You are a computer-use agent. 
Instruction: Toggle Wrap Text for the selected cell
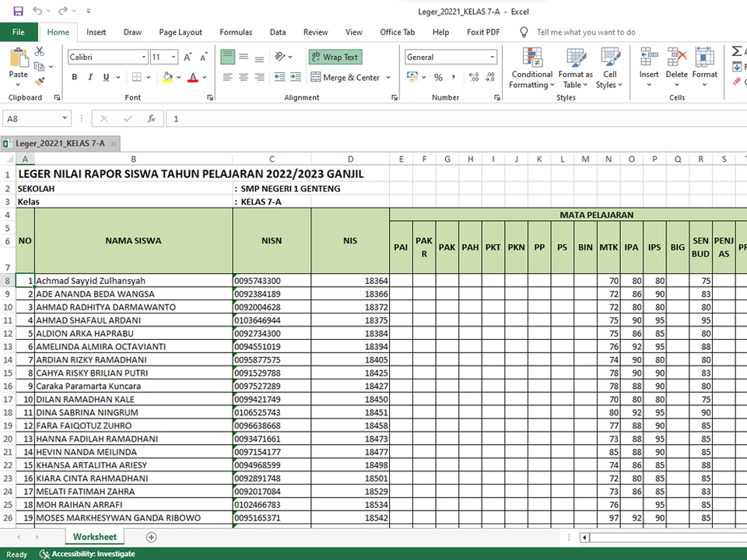(335, 56)
